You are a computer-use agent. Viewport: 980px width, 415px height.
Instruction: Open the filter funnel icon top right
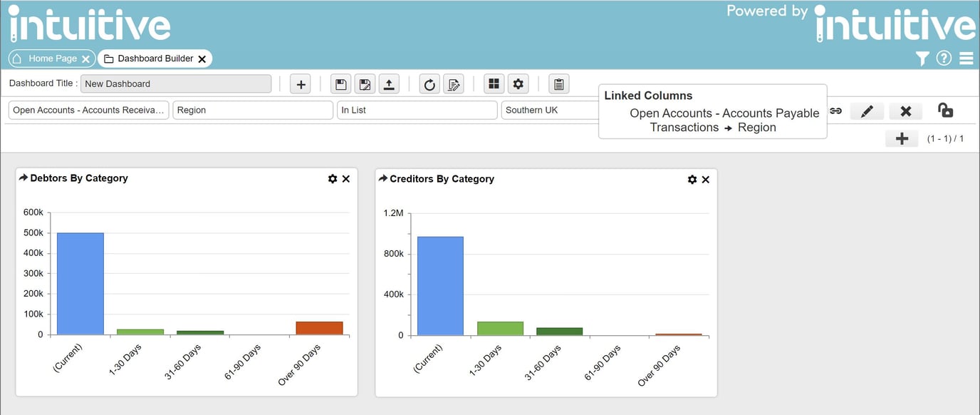click(x=922, y=58)
